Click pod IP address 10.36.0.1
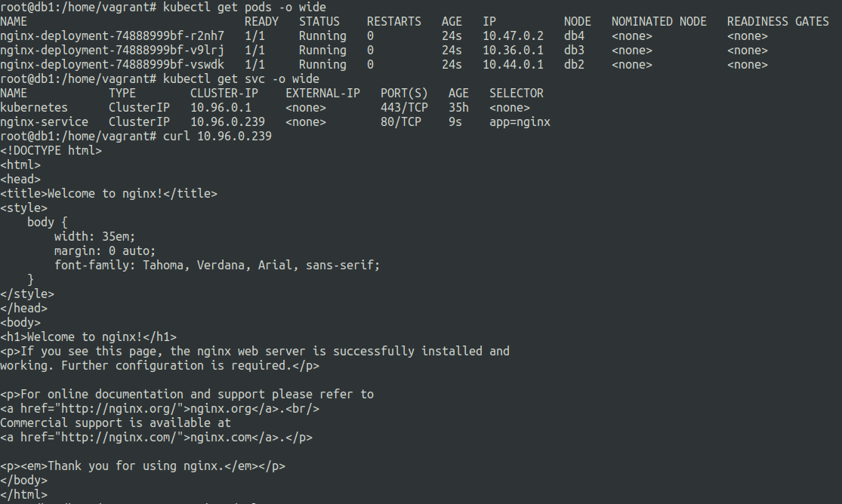This screenshot has width=842, height=504. 513,51
